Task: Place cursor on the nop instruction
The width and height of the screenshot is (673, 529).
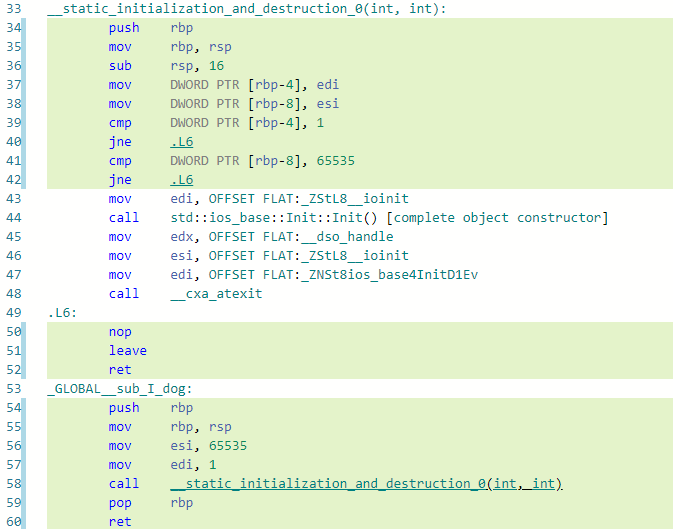Action: pos(120,332)
